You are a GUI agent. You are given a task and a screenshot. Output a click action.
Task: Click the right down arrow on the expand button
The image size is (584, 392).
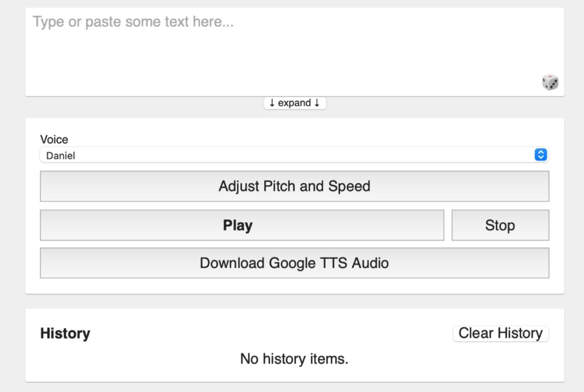[x=317, y=103]
